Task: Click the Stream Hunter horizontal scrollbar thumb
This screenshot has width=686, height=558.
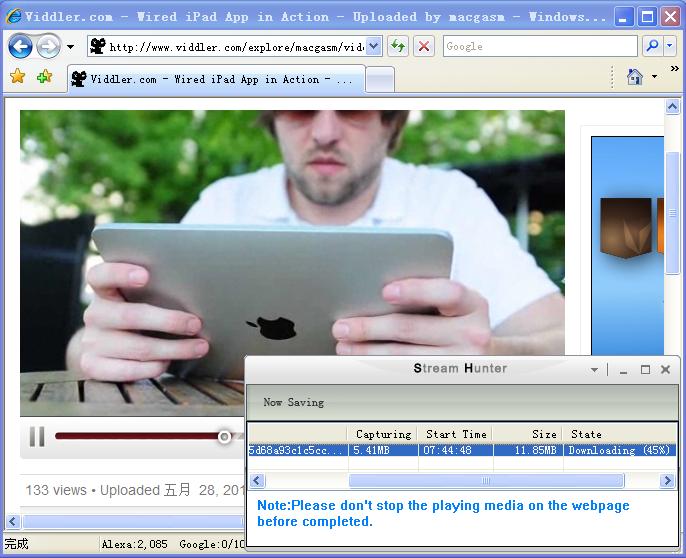Action: (x=486, y=481)
